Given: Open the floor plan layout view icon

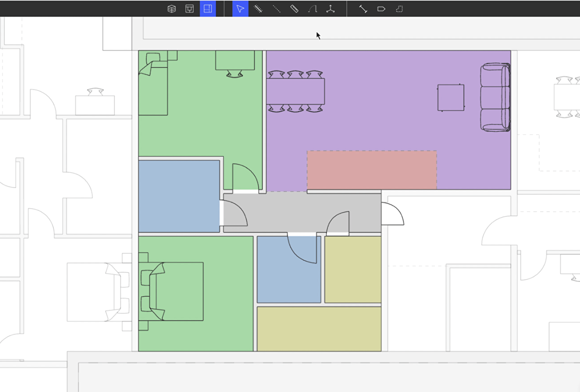Looking at the screenshot, I should point(189,9).
